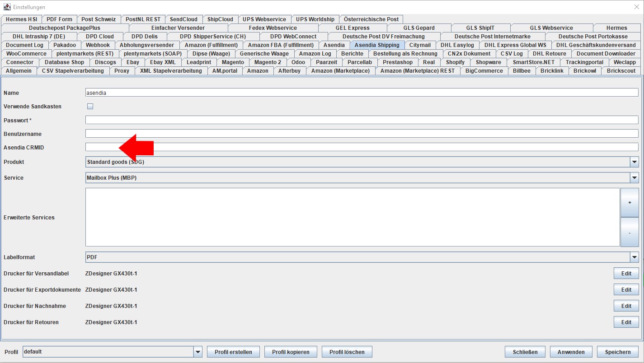Open the Citymail tab
This screenshot has width=644, height=363.
tap(420, 45)
